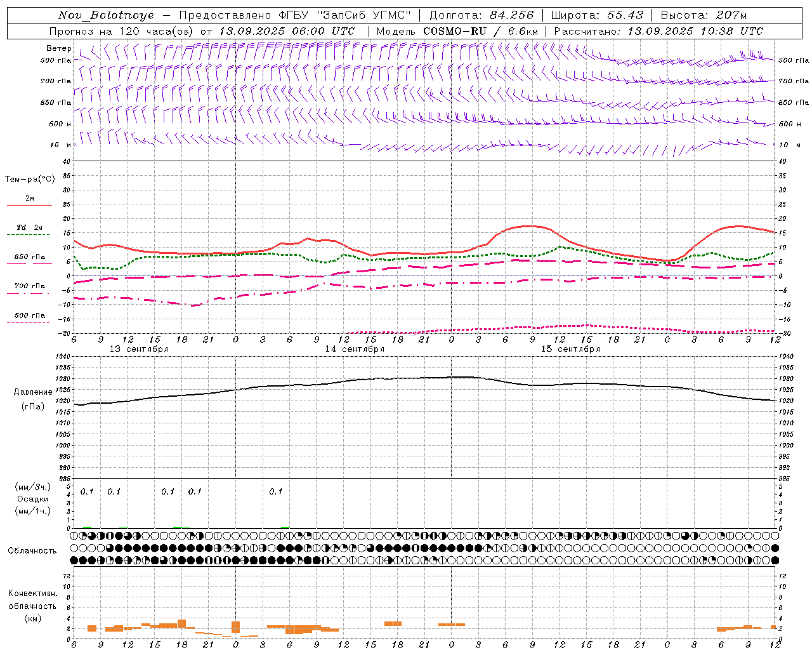The height and width of the screenshot is (650, 812).
Task: Click the 10 м wind level label at left
Action: pos(60,145)
